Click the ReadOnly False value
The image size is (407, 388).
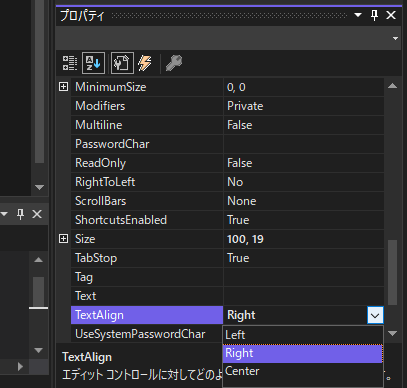coord(304,163)
